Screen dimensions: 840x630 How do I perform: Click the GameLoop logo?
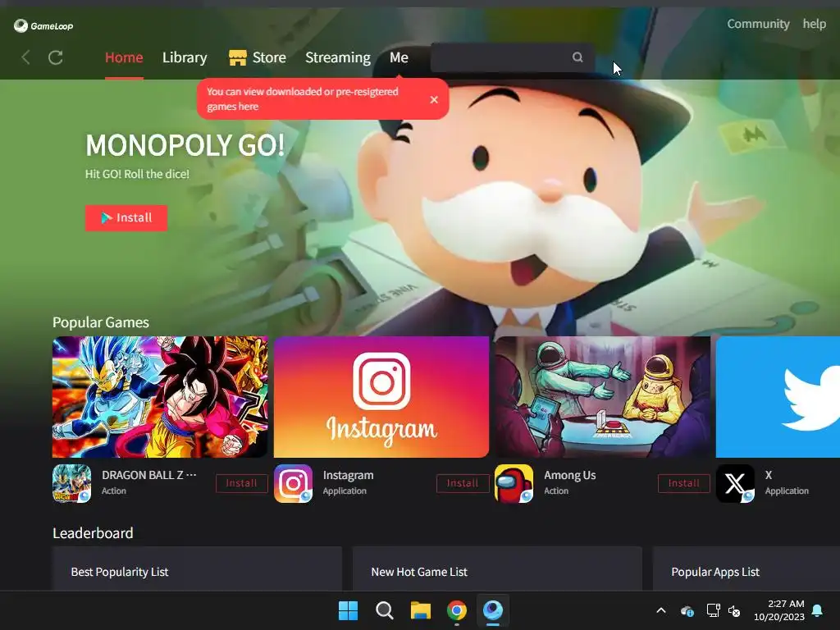(x=43, y=25)
